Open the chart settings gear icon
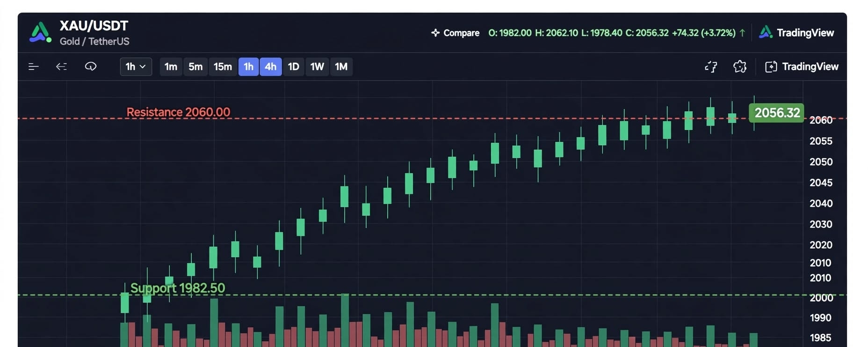The height and width of the screenshot is (347, 868). 740,66
